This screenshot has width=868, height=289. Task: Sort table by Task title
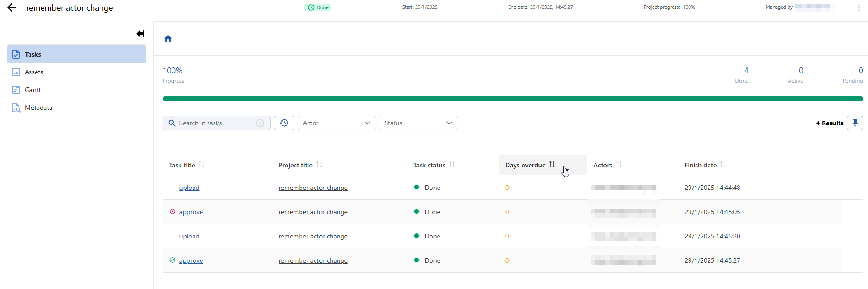pyautogui.click(x=201, y=165)
